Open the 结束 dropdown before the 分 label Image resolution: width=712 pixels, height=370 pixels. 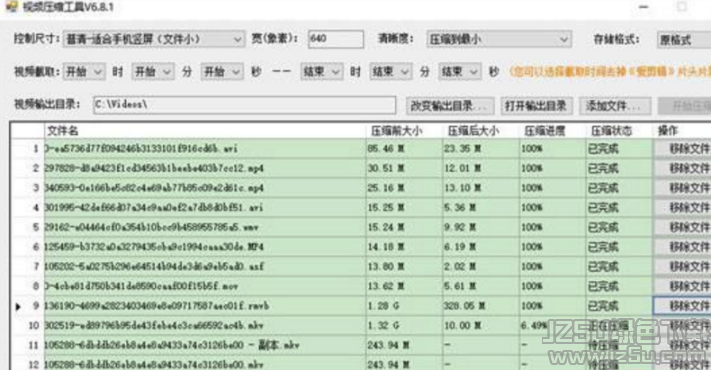click(391, 72)
